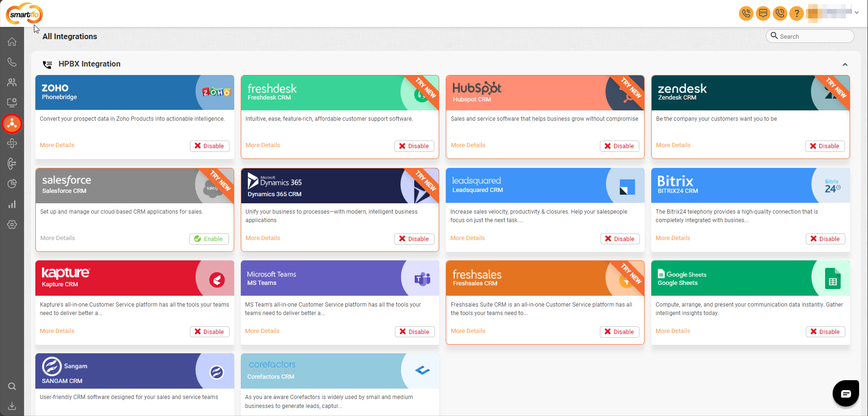Open the headset agent sidebar icon

click(12, 163)
